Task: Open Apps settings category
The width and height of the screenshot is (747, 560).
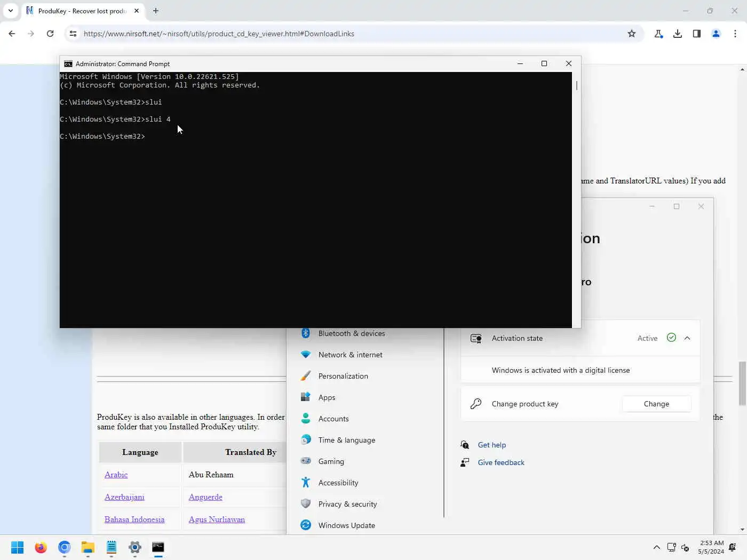Action: click(327, 397)
